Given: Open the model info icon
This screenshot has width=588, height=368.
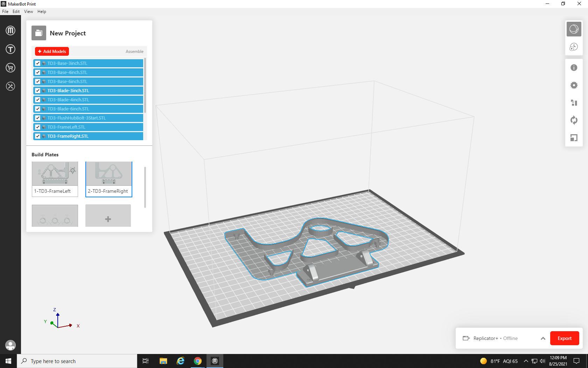Looking at the screenshot, I should tap(574, 68).
